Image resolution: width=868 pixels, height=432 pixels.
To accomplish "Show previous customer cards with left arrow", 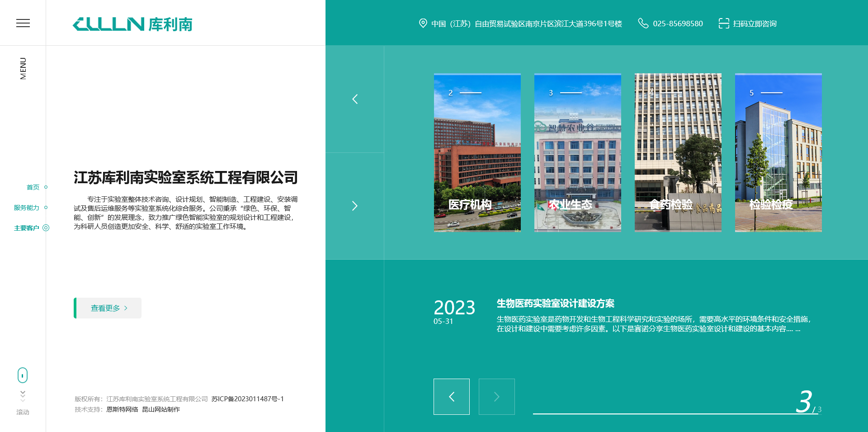I will pos(355,99).
